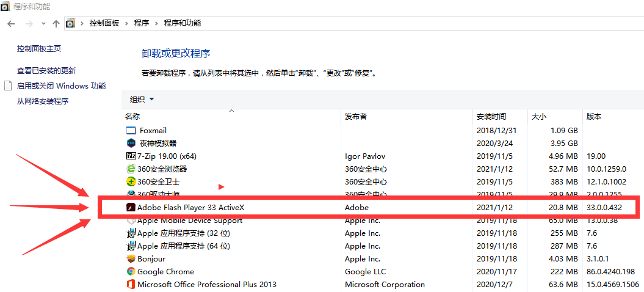Select the 夜神模拟器 row name
Viewport: 644px width, 292px height.
(x=158, y=143)
